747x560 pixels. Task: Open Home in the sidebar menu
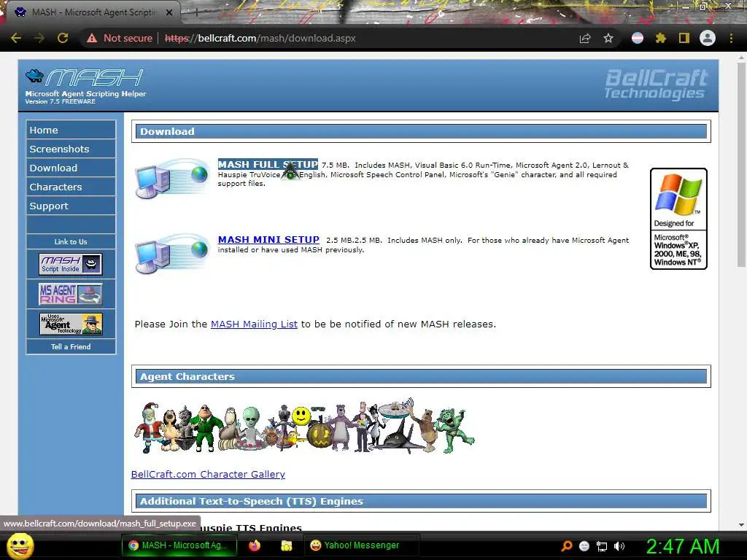pos(71,130)
